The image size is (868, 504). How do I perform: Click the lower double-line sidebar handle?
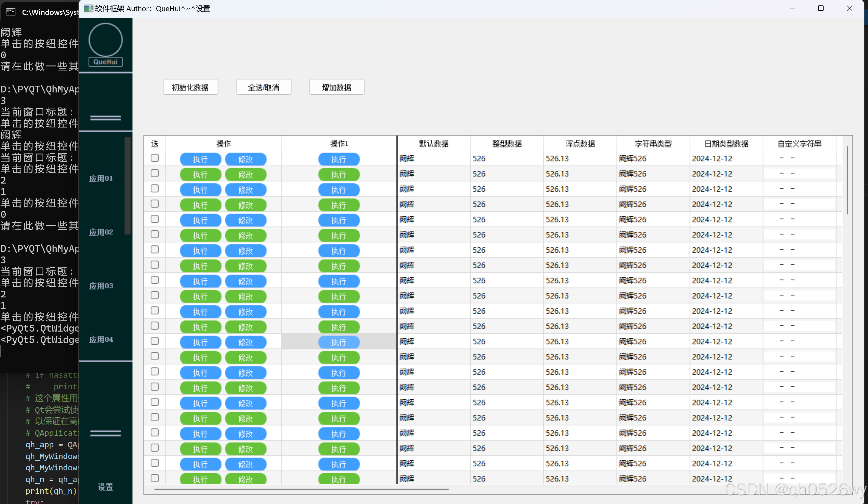pos(105,433)
